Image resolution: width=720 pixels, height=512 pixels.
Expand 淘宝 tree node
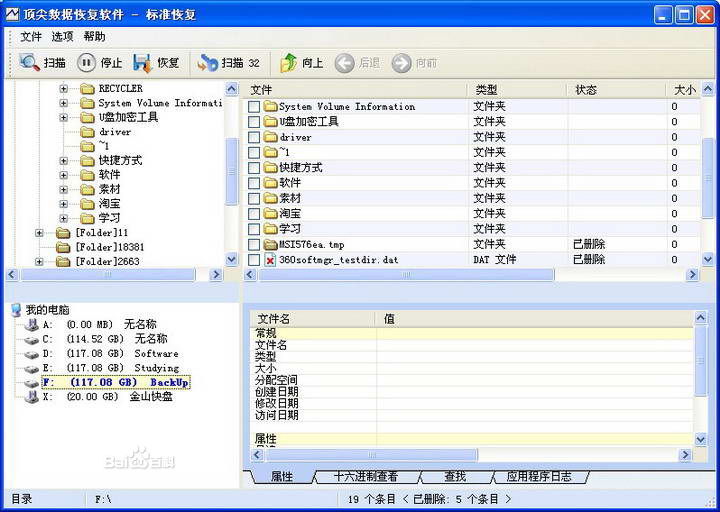pyautogui.click(x=64, y=204)
